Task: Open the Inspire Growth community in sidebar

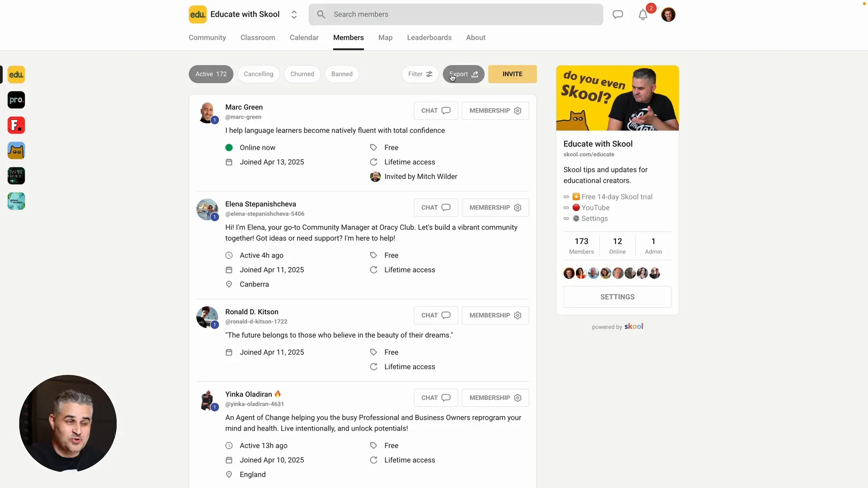Action: point(16,176)
